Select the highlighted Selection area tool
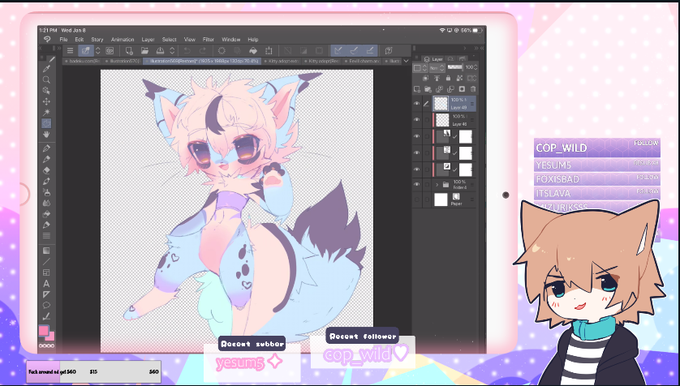 click(46, 124)
